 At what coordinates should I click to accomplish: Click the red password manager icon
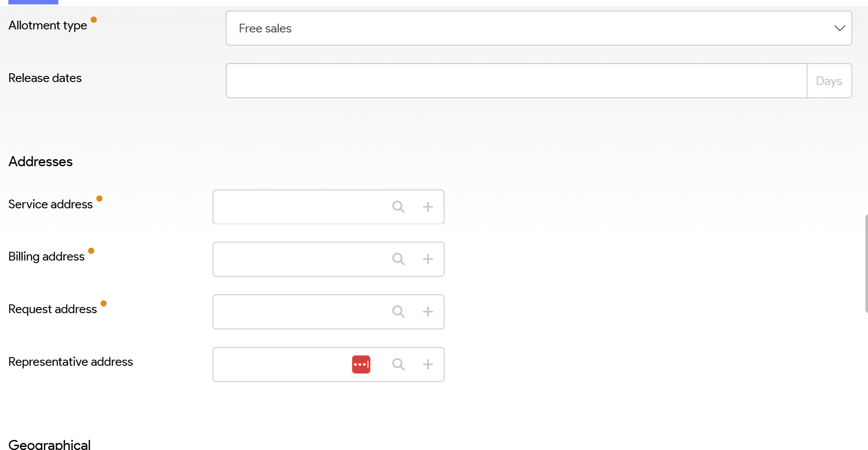pos(361,364)
